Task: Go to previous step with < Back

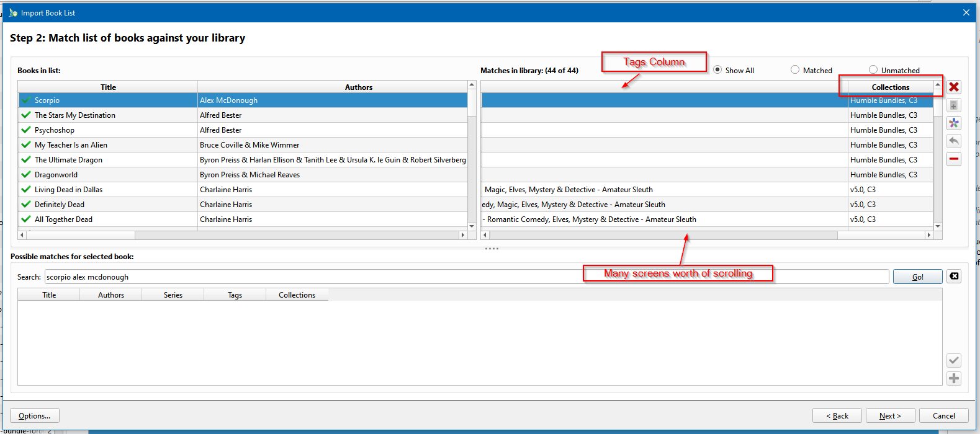Action: click(x=837, y=415)
